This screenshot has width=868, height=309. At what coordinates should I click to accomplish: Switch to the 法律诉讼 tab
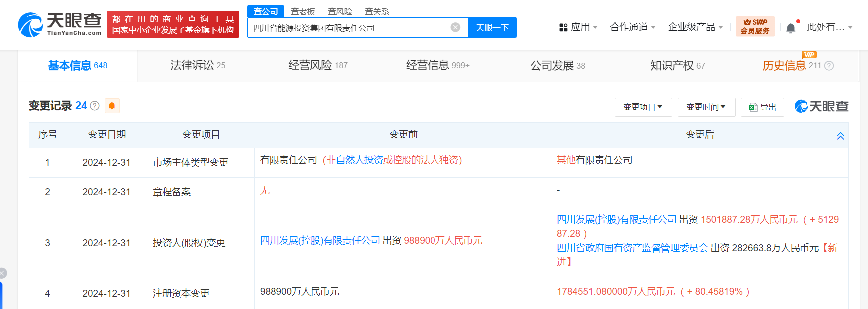198,65
